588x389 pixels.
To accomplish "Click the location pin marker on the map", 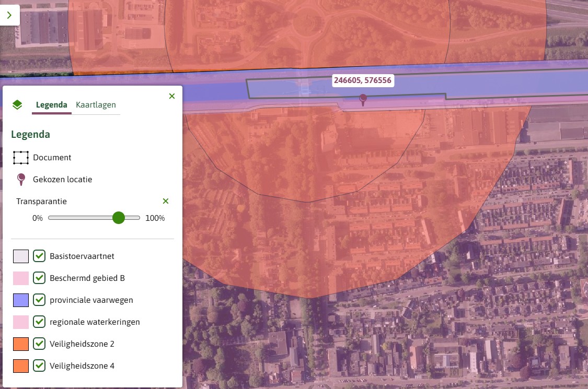I will click(363, 100).
